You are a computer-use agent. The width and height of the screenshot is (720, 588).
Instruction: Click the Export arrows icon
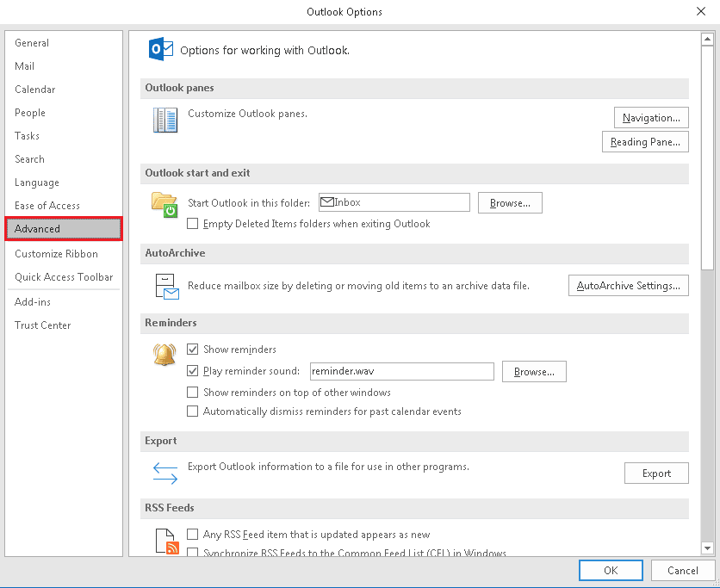(165, 473)
